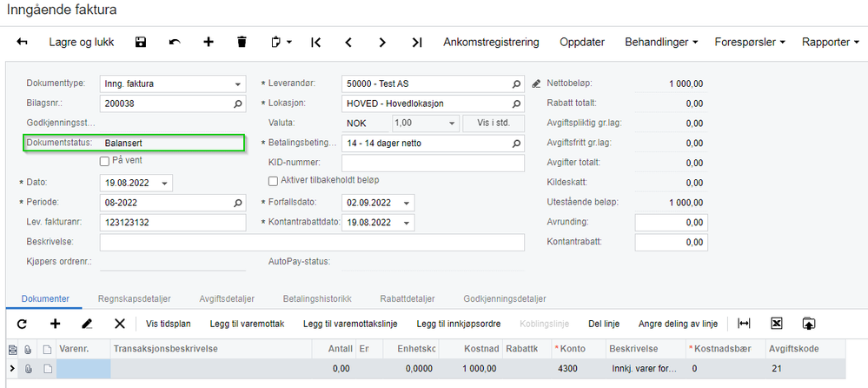This screenshot has height=388, width=868.
Task: Go to the previous record arrow
Action: click(x=348, y=42)
